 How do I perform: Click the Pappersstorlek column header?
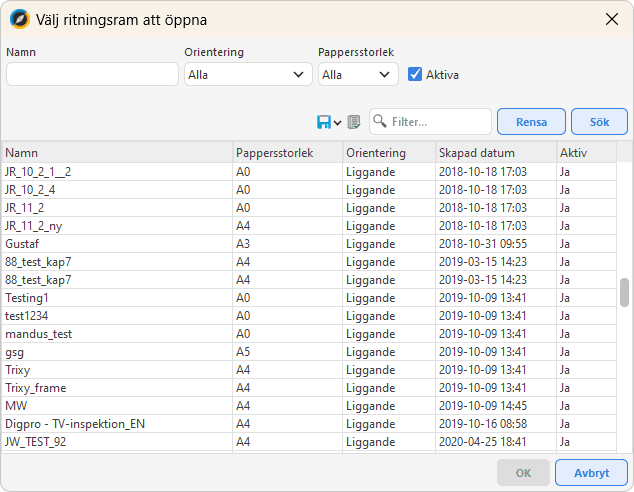[x=286, y=153]
